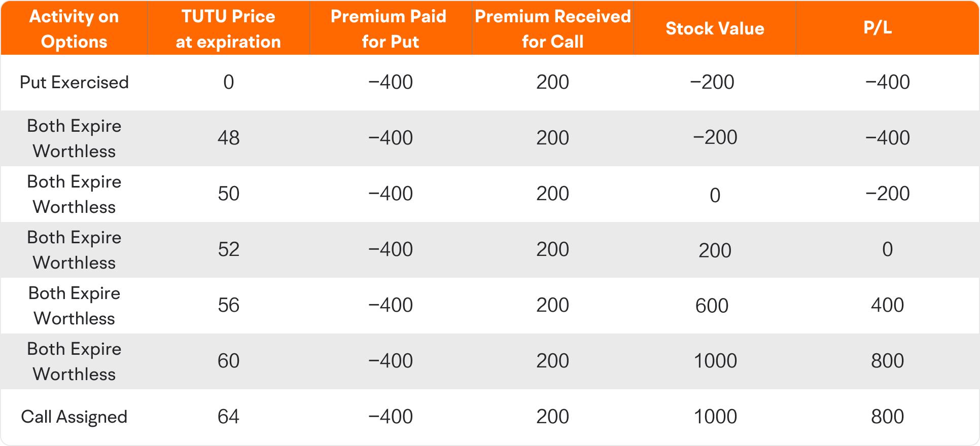
Task: Select the Stock Value in the Put Exercised row
Action: pyautogui.click(x=712, y=82)
